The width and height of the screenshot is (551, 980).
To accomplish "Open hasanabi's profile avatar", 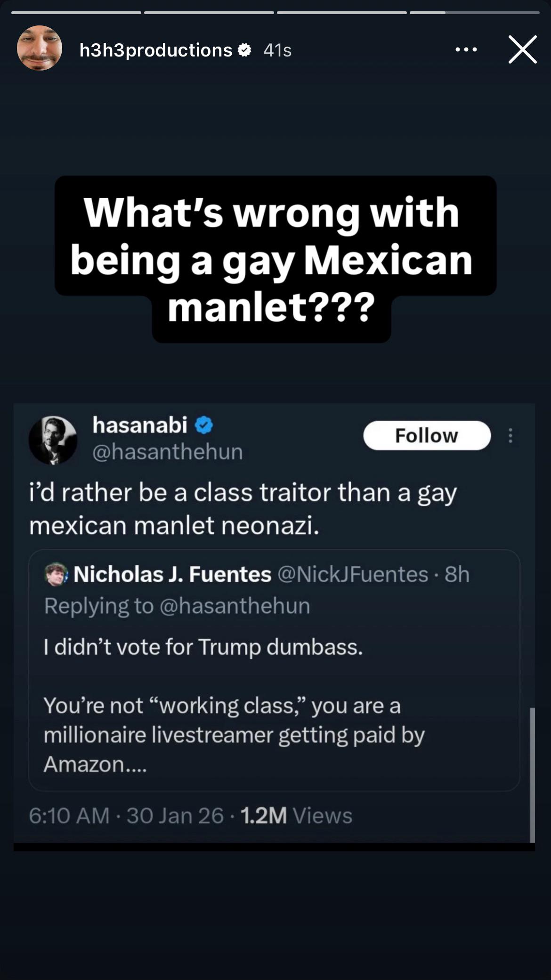I will tap(53, 440).
